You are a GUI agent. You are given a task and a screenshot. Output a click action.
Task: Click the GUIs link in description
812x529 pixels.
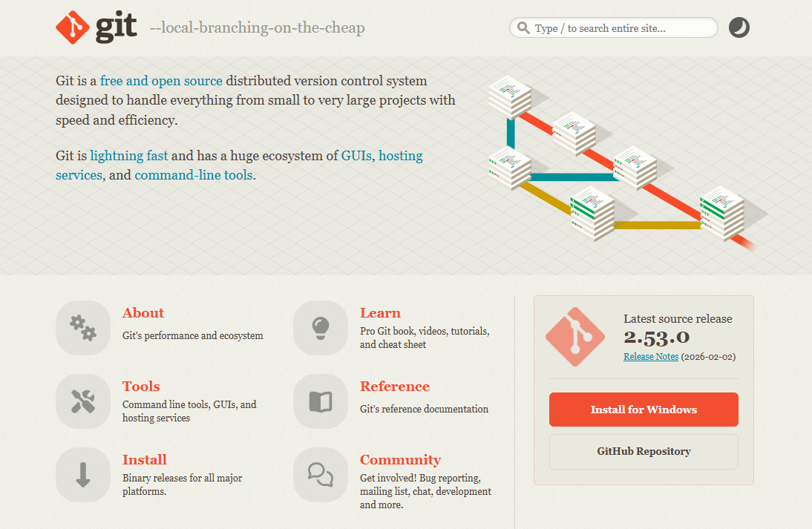(356, 157)
